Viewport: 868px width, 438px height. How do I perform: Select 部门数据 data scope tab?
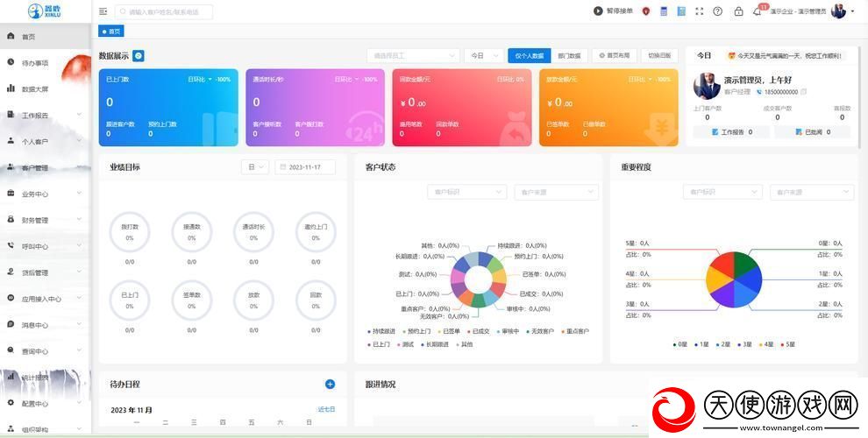[x=569, y=56]
